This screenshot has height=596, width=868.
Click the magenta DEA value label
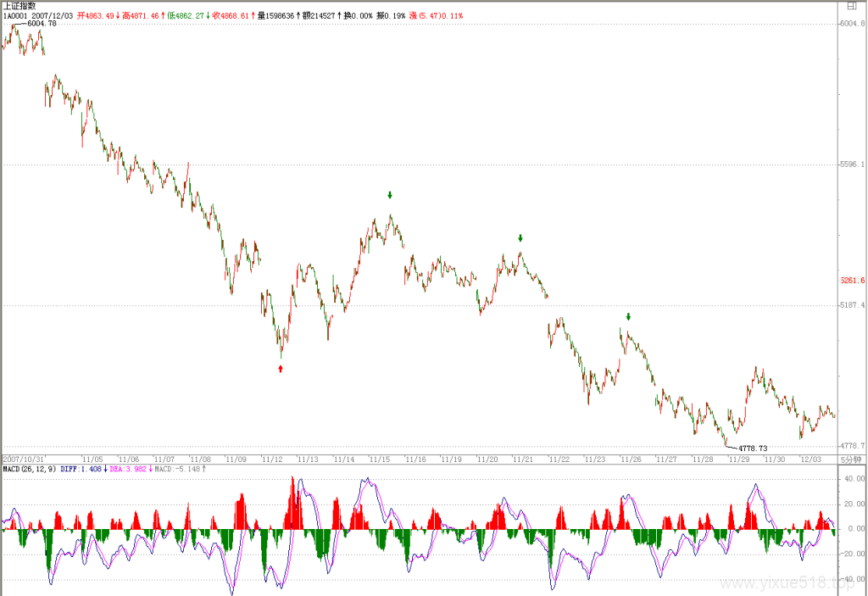coord(128,469)
